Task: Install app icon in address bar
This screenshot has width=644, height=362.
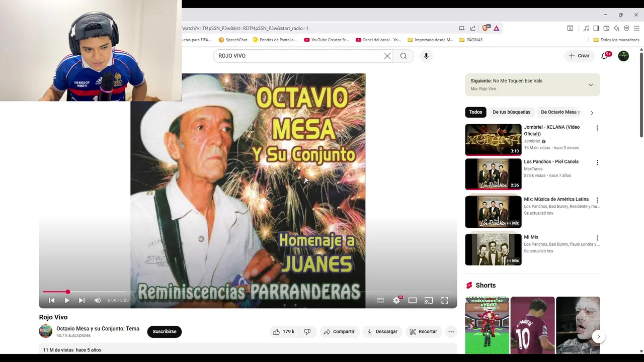Action: click(461, 28)
